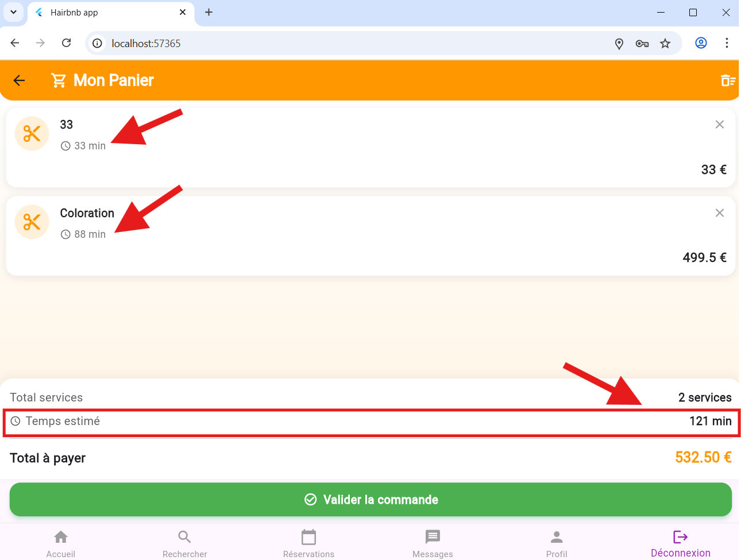
Task: Remove the Coloration service from cart
Action: pos(719,213)
